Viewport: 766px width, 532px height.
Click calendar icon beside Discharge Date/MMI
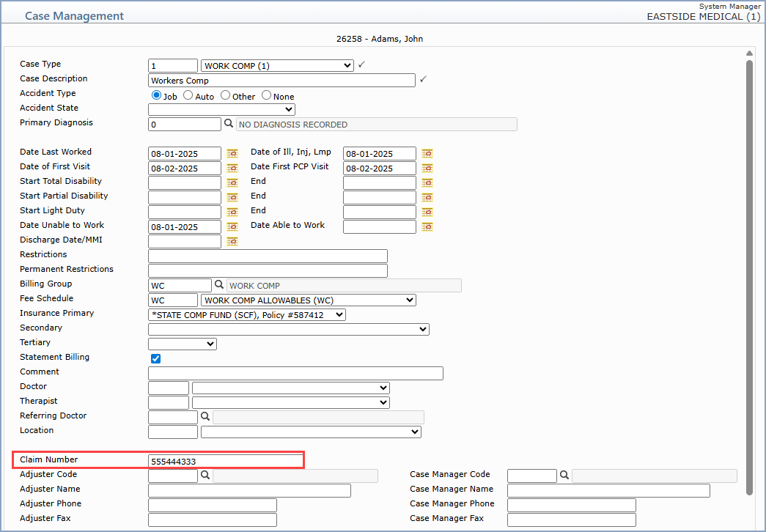(x=232, y=242)
